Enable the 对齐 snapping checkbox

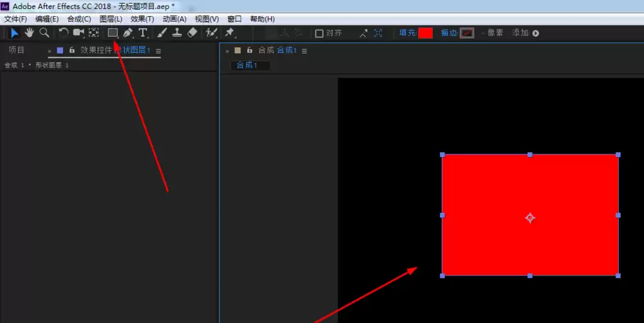[x=319, y=33]
